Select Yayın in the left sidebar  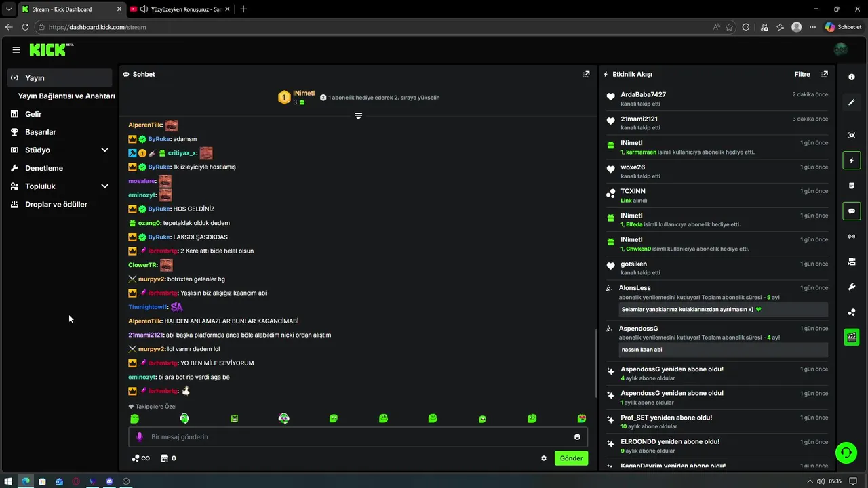pos(60,78)
